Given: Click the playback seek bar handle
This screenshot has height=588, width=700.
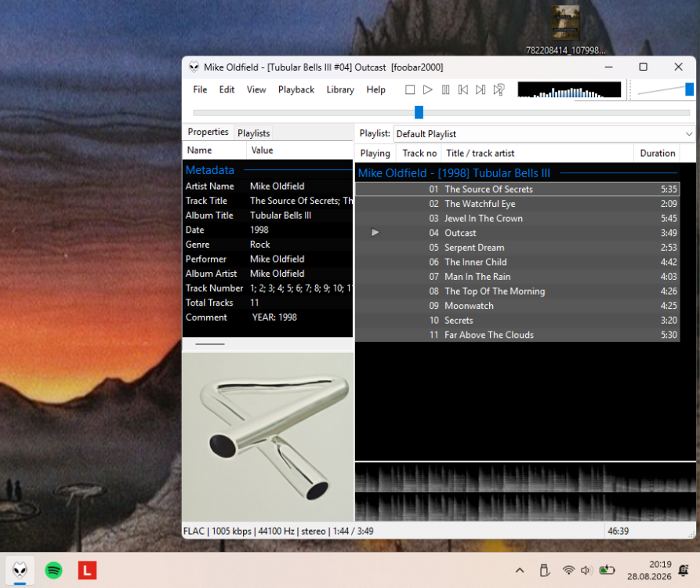Looking at the screenshot, I should [x=419, y=112].
